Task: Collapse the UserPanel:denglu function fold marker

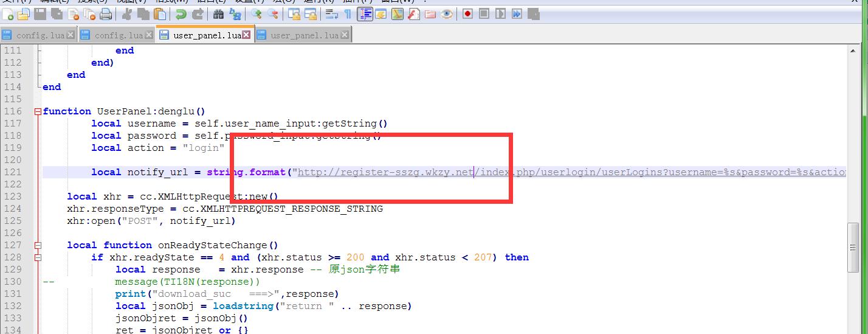Action: click(x=38, y=111)
